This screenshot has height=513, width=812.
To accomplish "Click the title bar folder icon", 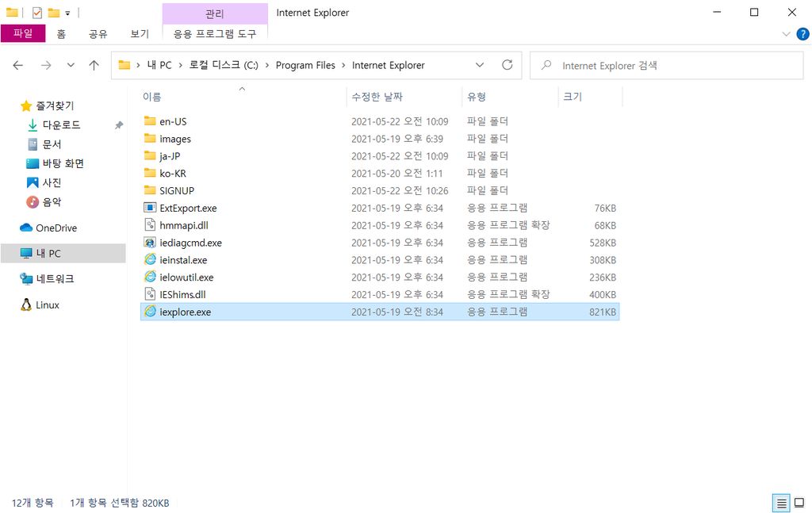I will coord(12,12).
